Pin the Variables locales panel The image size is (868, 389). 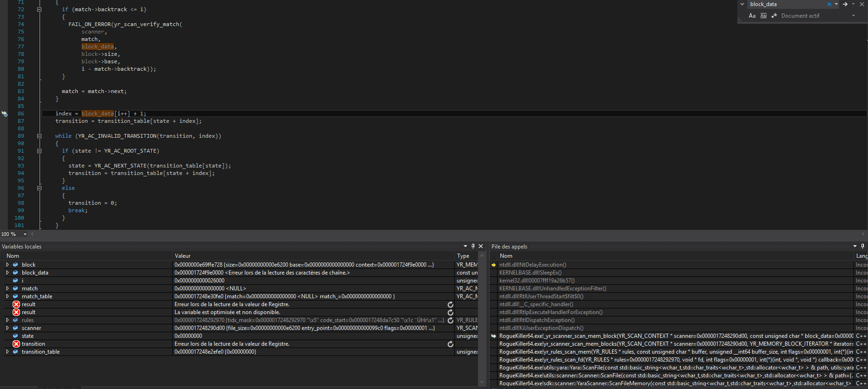pyautogui.click(x=473, y=246)
